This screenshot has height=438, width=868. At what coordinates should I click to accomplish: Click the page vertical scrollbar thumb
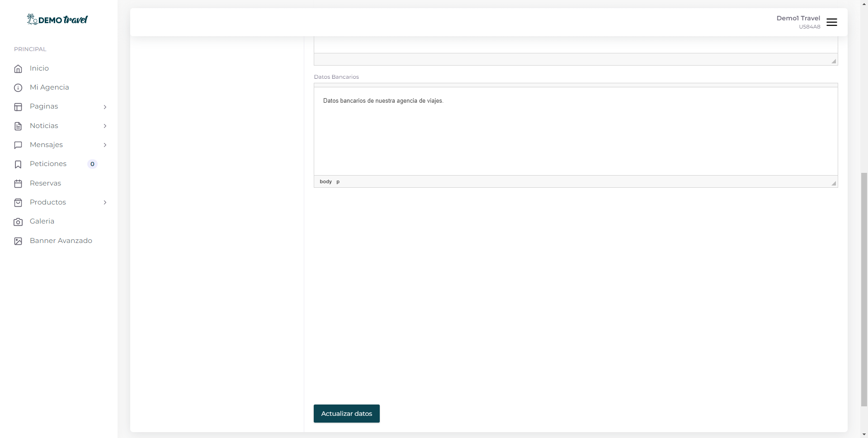click(x=864, y=290)
